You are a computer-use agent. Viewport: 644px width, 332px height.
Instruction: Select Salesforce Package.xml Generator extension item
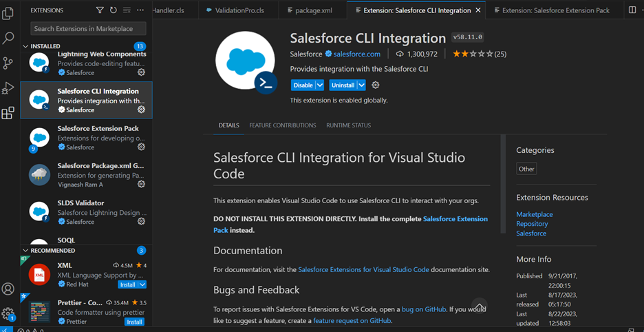(87, 175)
